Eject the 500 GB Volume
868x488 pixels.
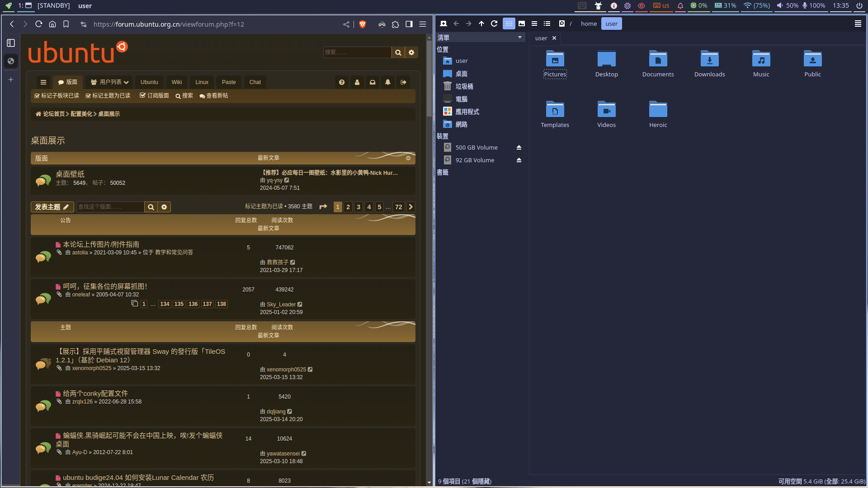pyautogui.click(x=519, y=148)
